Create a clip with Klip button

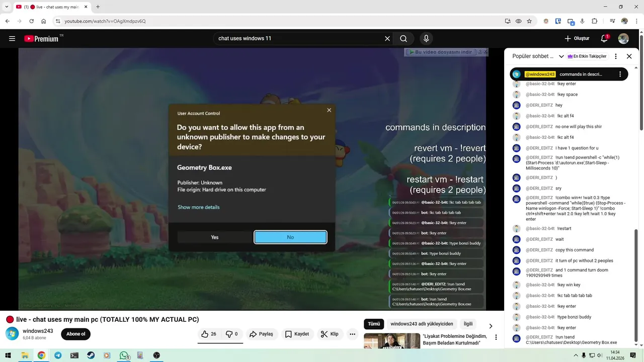(x=329, y=334)
